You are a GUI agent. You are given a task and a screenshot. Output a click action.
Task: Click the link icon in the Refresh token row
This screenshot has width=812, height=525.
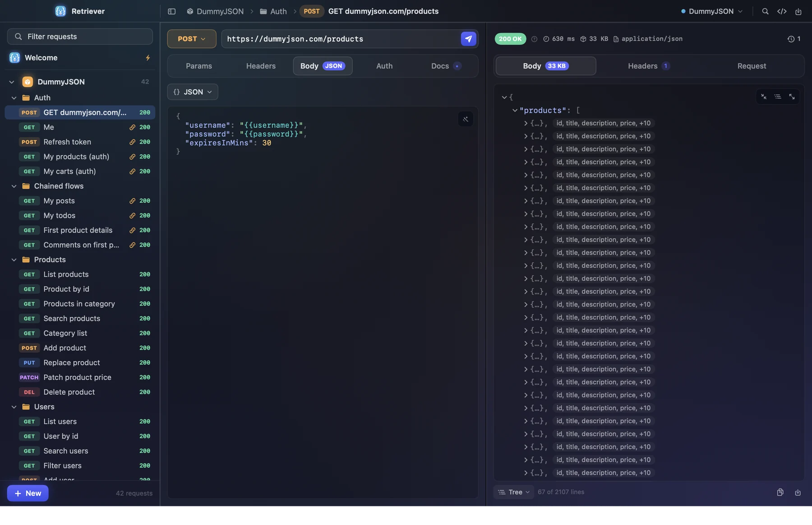tap(132, 142)
